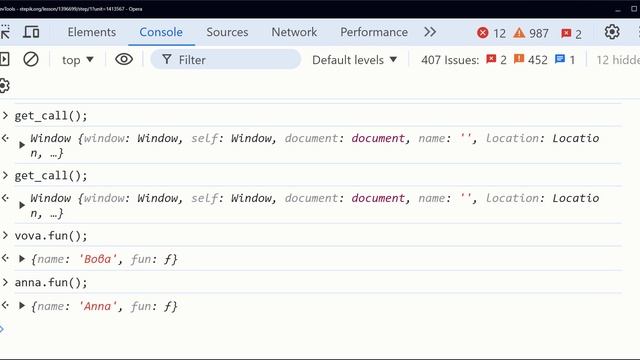Screen dimensions: 640x360
Task: Open live expression with the eye icon
Action: [124, 60]
